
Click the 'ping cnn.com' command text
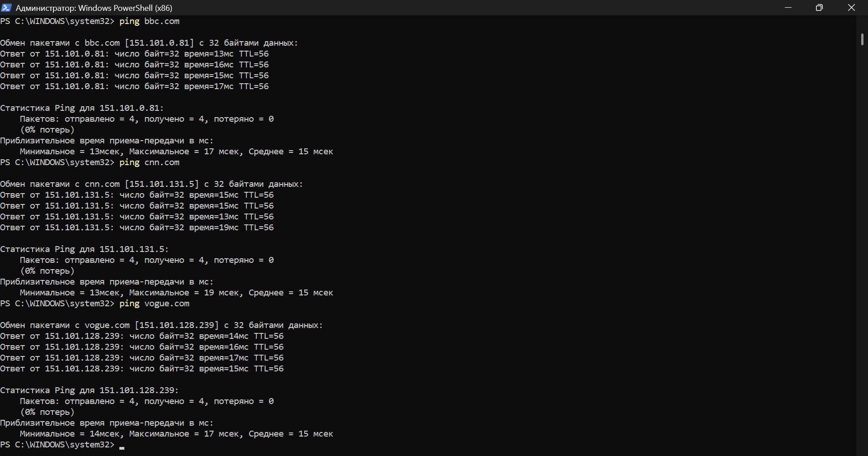[x=149, y=162]
